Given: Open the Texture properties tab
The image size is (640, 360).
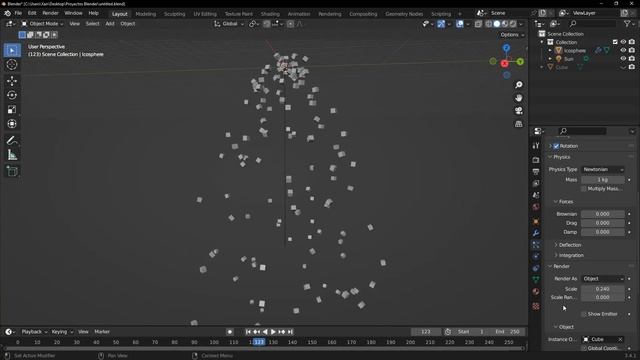Looking at the screenshot, I should (x=536, y=306).
